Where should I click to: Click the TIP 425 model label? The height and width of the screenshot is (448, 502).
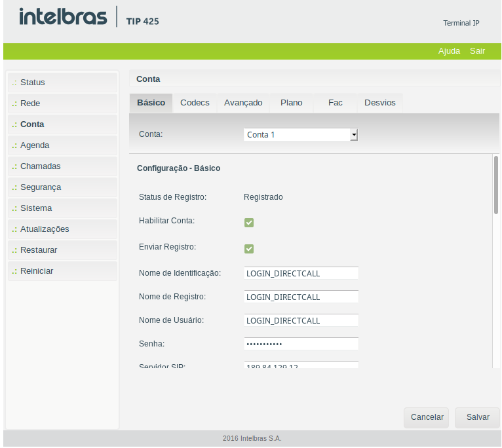pyautogui.click(x=142, y=22)
